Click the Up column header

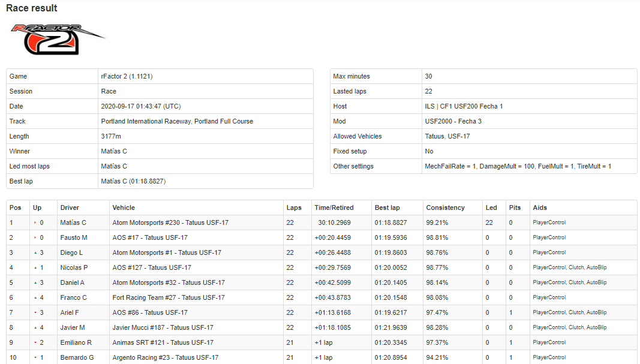(x=37, y=207)
